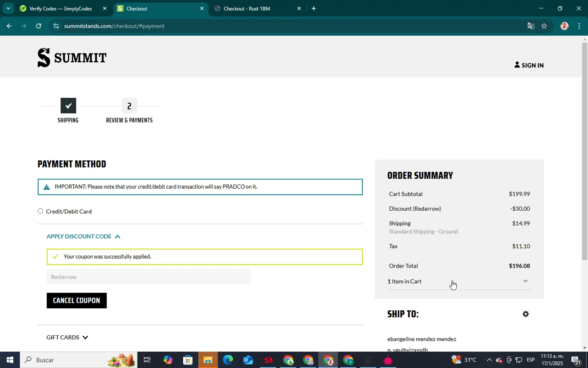Click the Summit logo
The height and width of the screenshot is (368, 588).
coord(72,58)
